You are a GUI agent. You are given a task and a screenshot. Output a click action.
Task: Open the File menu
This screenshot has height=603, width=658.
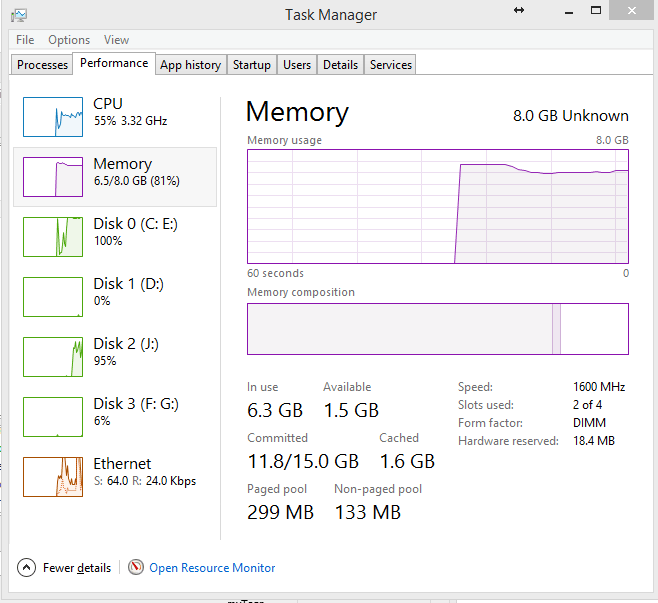[x=25, y=40]
